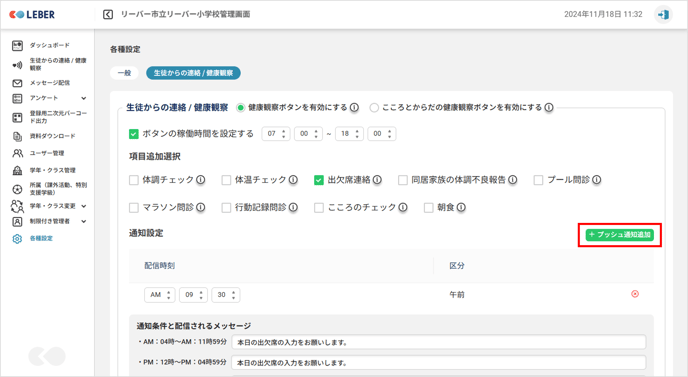
Task: Collapse sidebar with back arrow icon
Action: pyautogui.click(x=108, y=14)
